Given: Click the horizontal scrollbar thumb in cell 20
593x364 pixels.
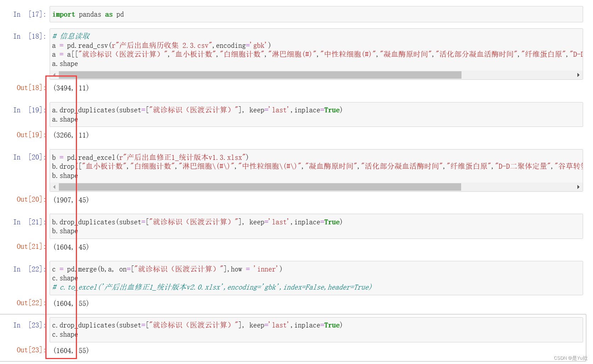Looking at the screenshot, I should point(260,187).
